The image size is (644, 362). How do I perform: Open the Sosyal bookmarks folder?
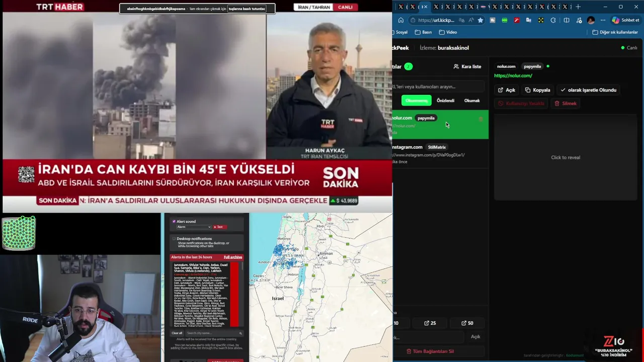[400, 32]
